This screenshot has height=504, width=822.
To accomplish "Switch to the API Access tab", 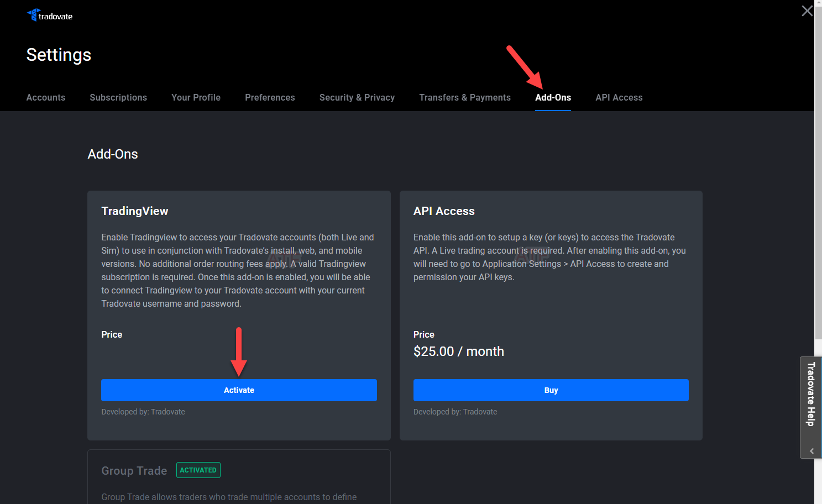I will (619, 97).
